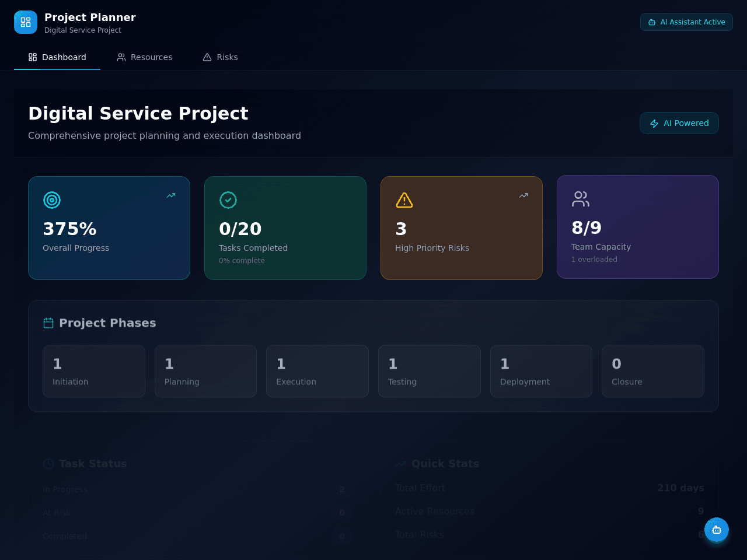Click the lightning bolt icon in AI Powered
This screenshot has width=747, height=560.
click(654, 124)
